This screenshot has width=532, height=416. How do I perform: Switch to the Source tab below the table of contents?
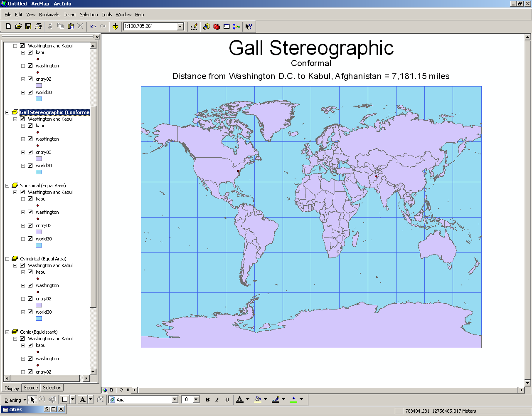31,387
